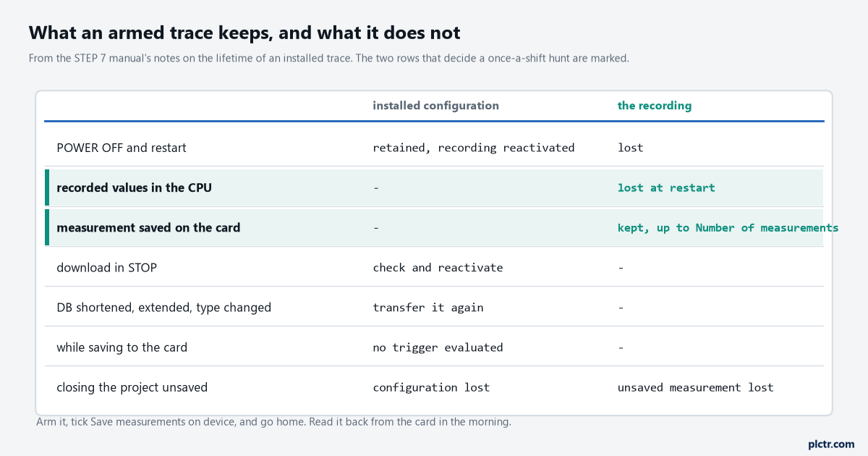Image resolution: width=868 pixels, height=456 pixels.
Task: Open the plctr.com link
Action: 831,444
